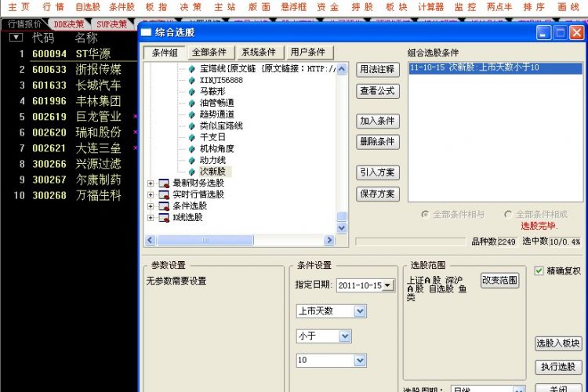Select stock row 002619 巨龙管业
The width and height of the screenshot is (588, 392).
pos(69,117)
